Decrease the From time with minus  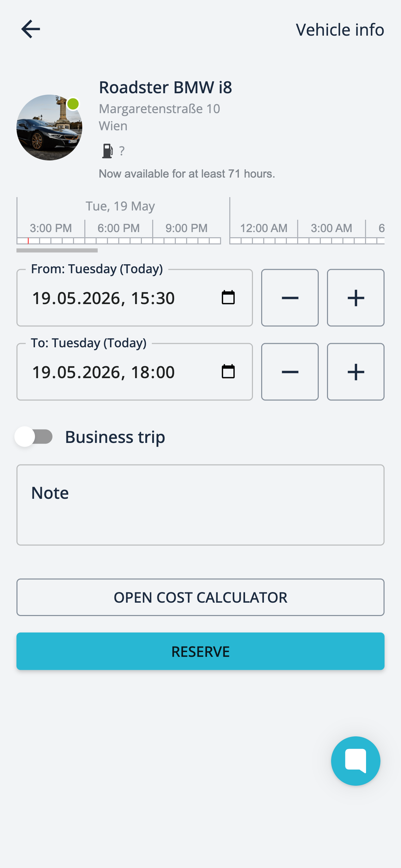[290, 298]
